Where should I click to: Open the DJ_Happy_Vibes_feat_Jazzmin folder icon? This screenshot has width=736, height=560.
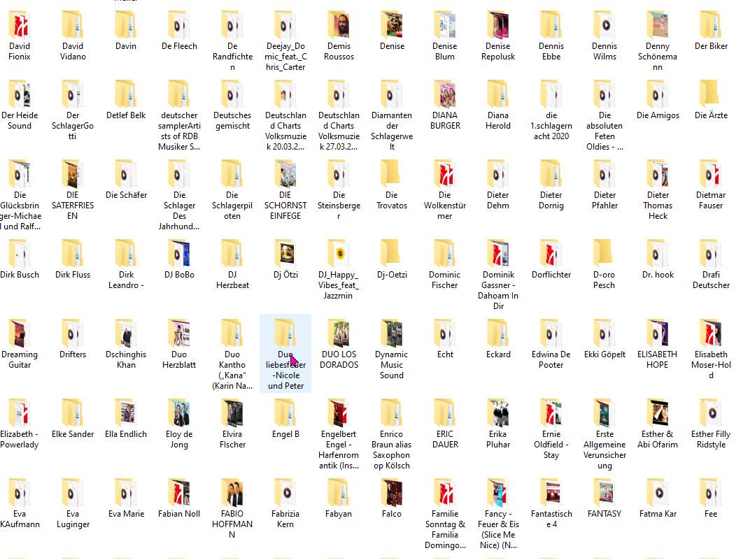(x=339, y=254)
